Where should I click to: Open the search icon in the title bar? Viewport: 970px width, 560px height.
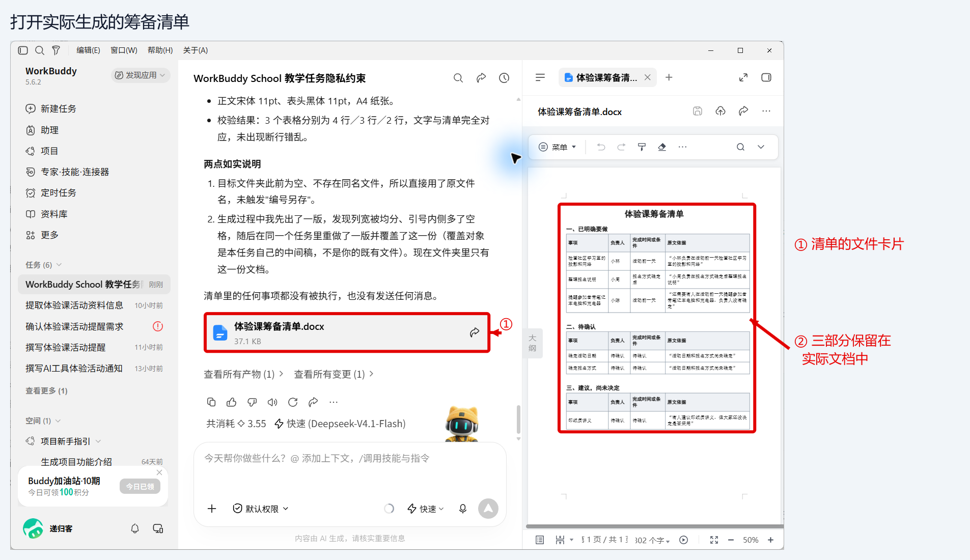click(x=40, y=50)
